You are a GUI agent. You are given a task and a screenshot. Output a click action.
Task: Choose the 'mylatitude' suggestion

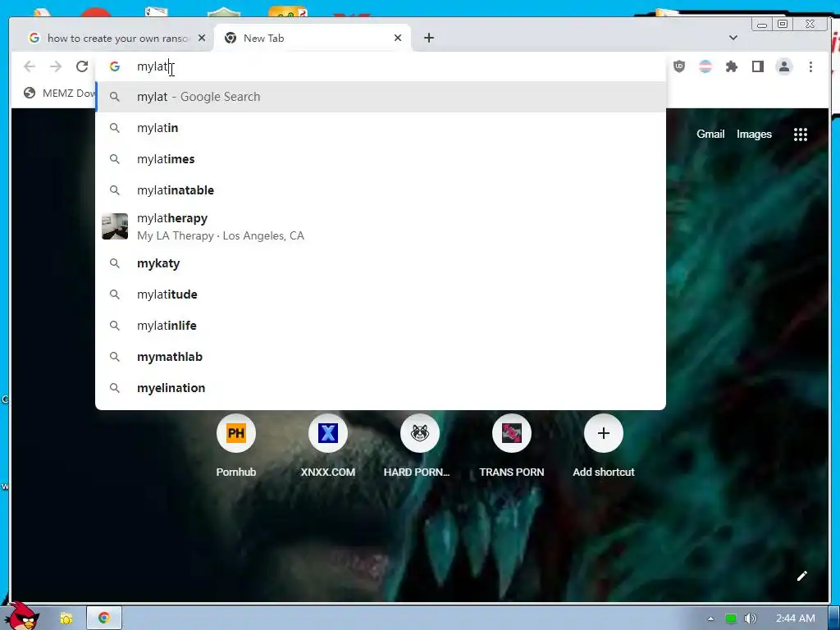point(381,294)
